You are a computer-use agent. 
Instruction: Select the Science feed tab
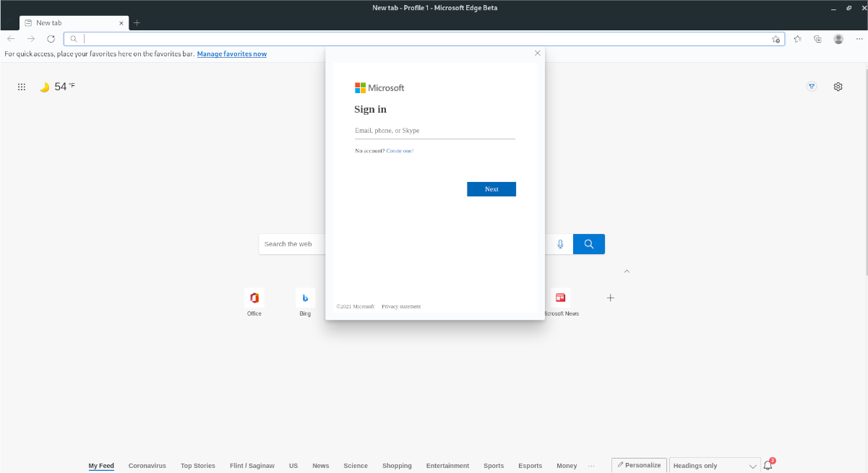pos(356,466)
